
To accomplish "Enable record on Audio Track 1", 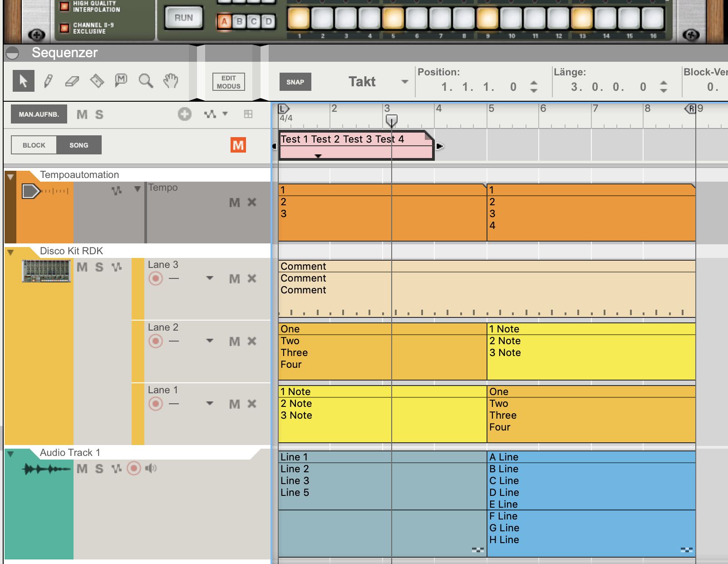I will pos(133,468).
